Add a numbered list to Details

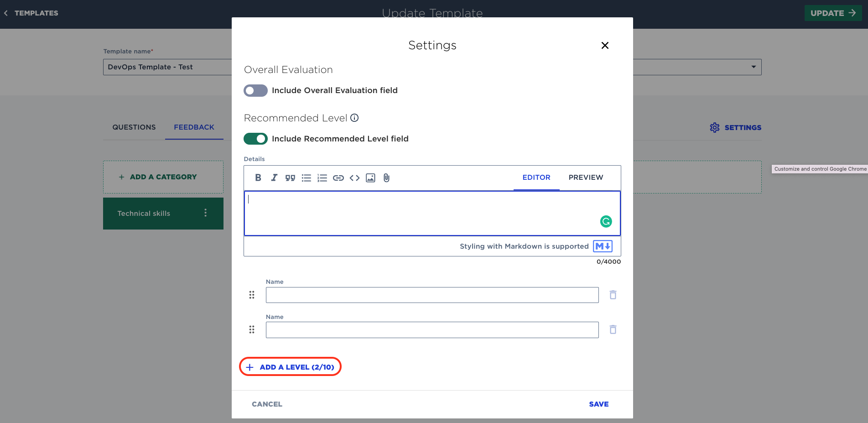click(322, 178)
